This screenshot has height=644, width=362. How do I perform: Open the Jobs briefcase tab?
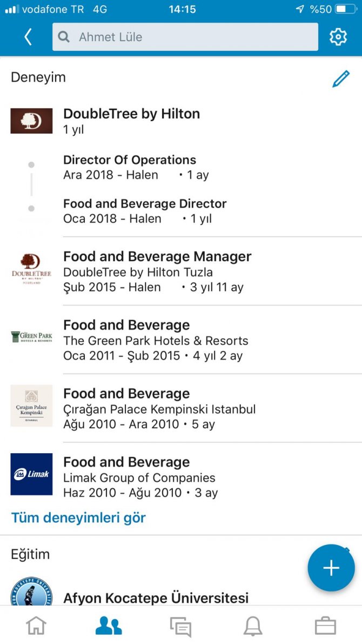click(325, 626)
